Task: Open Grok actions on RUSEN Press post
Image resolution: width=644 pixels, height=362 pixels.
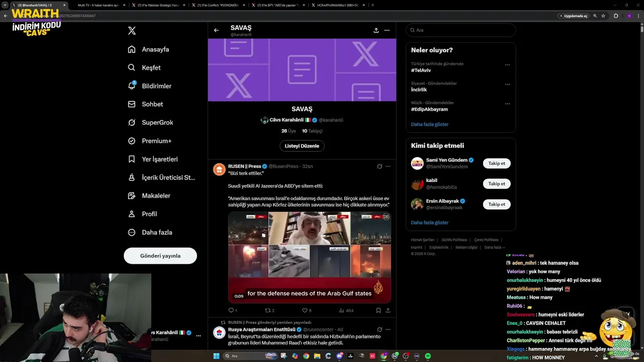Action: click(x=380, y=166)
